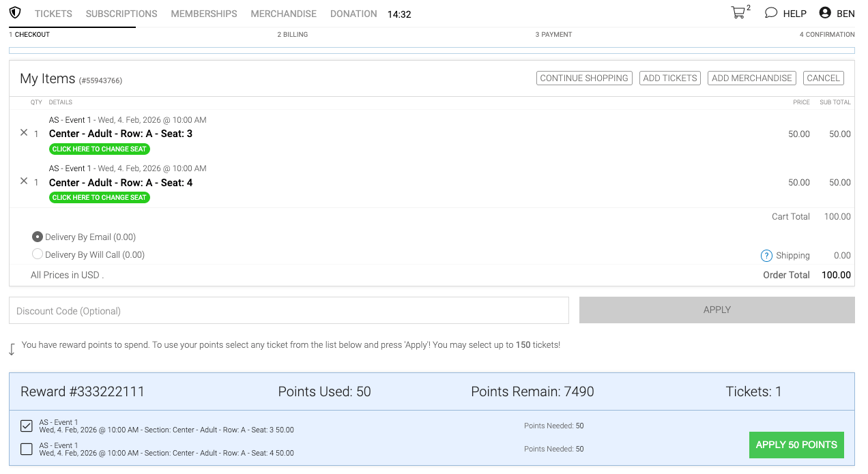Click the Help link text
This screenshot has width=868, height=474.
[x=795, y=14]
